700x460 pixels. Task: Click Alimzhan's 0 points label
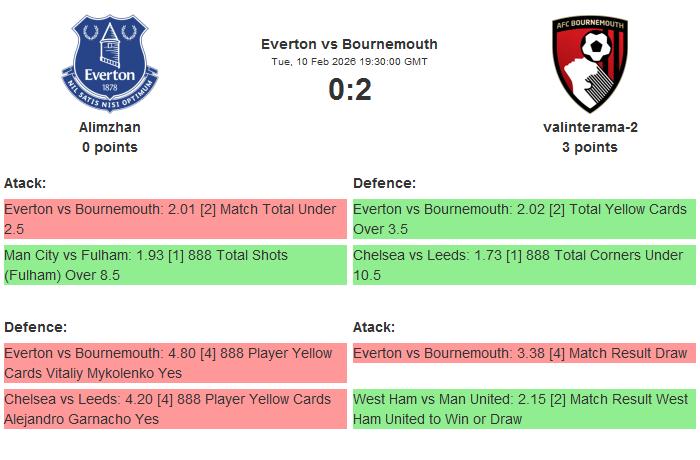[x=110, y=147]
